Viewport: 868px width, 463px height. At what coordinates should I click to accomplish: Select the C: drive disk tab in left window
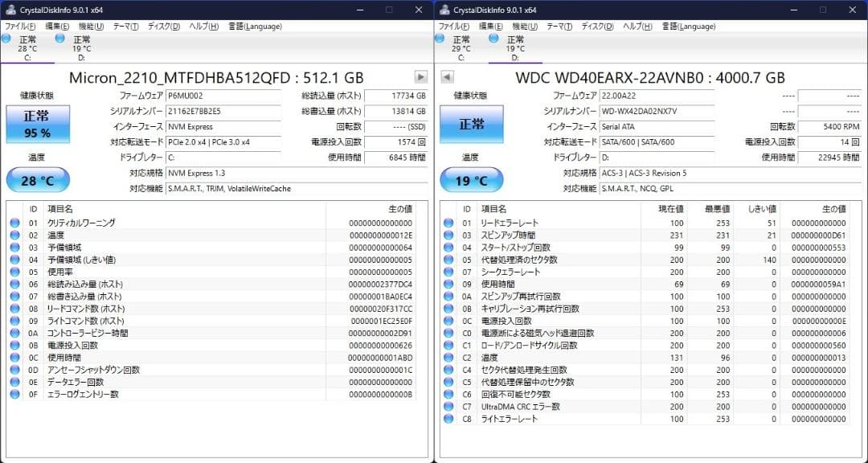point(29,46)
